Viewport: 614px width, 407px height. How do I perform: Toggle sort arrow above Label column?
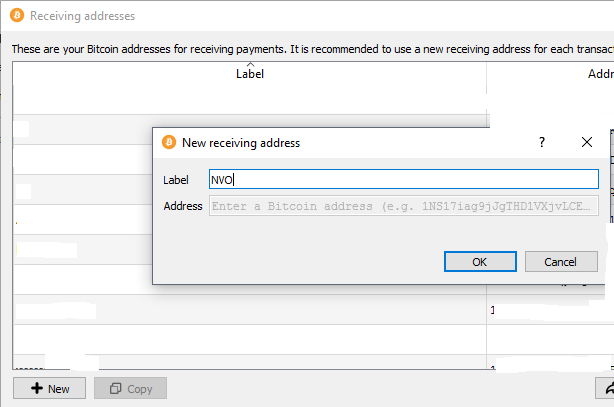[x=250, y=64]
